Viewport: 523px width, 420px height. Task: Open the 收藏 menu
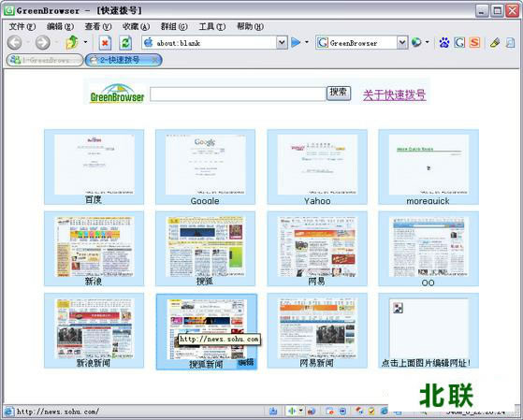click(x=136, y=26)
